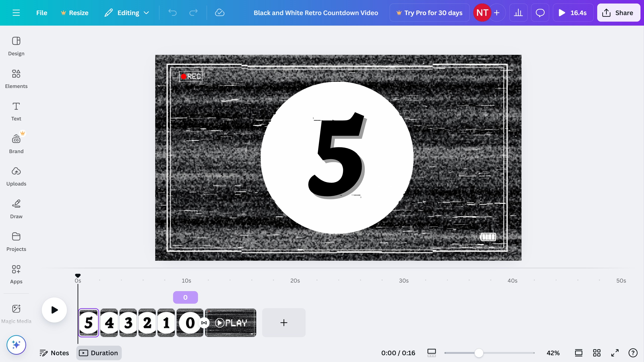Screen dimensions: 644x362
Task: Open the Draw panel
Action: coord(16,208)
